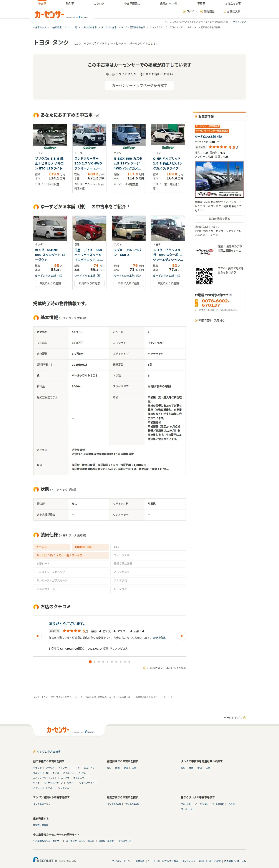Screen dimensions: 279x868
Task: Select the カタログ tab
Action: 99,3
